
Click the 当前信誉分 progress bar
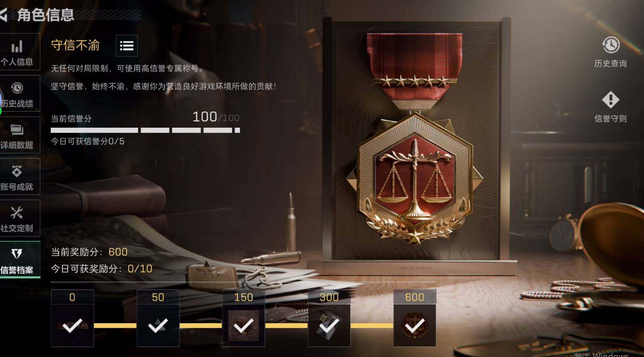[x=145, y=130]
